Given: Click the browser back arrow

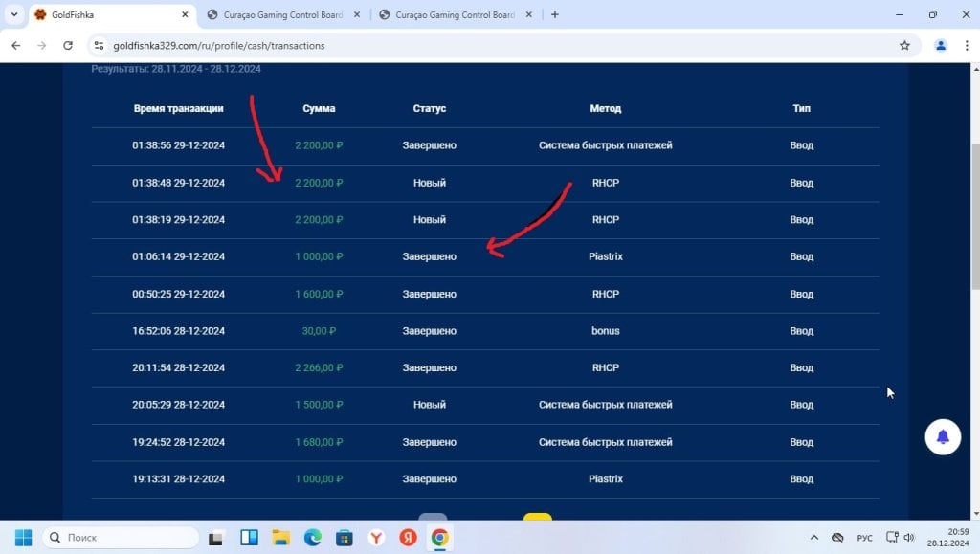Looking at the screenshot, I should 16,46.
